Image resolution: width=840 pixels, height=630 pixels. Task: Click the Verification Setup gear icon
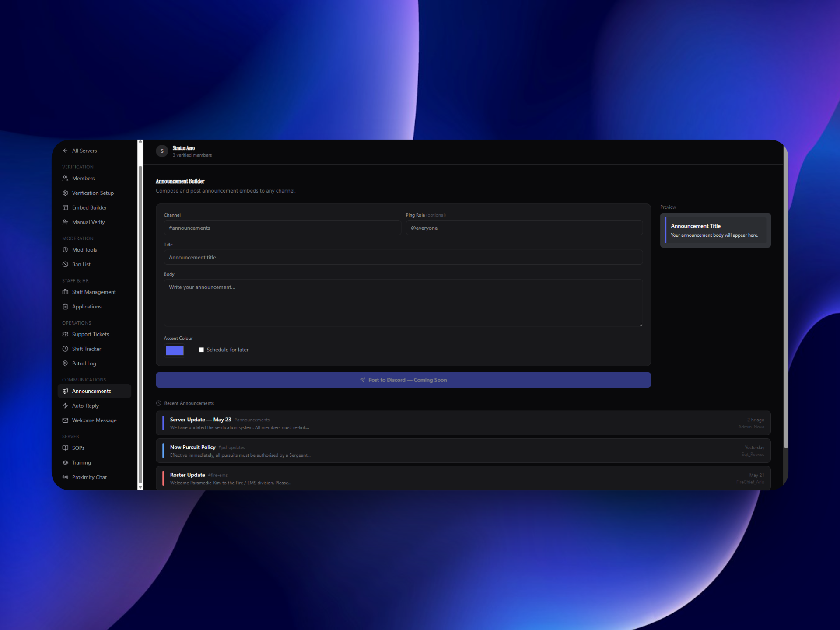click(x=65, y=193)
